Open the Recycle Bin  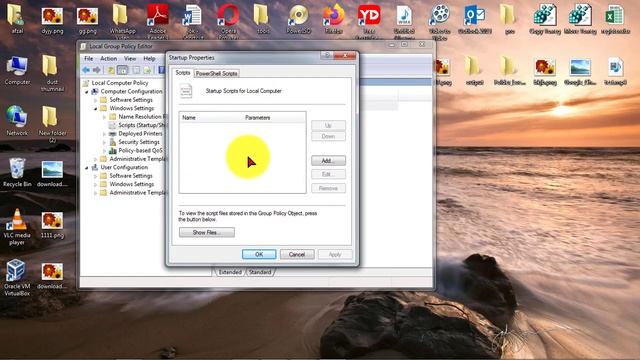pyautogui.click(x=17, y=172)
